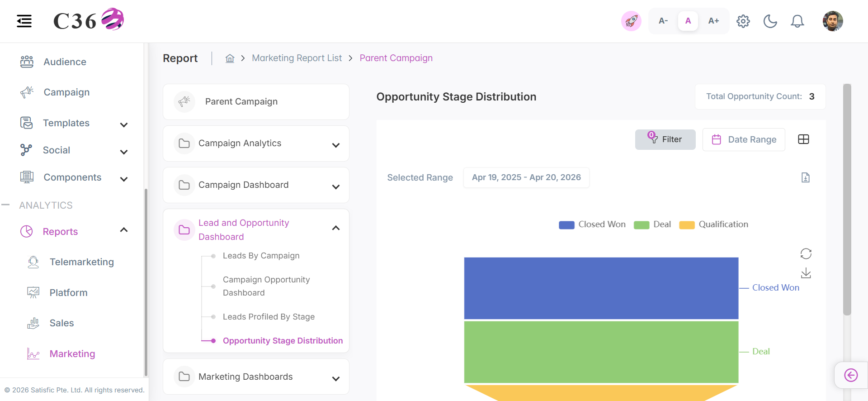Expand Campaign Analytics chevron
The width and height of the screenshot is (868, 401).
click(336, 145)
